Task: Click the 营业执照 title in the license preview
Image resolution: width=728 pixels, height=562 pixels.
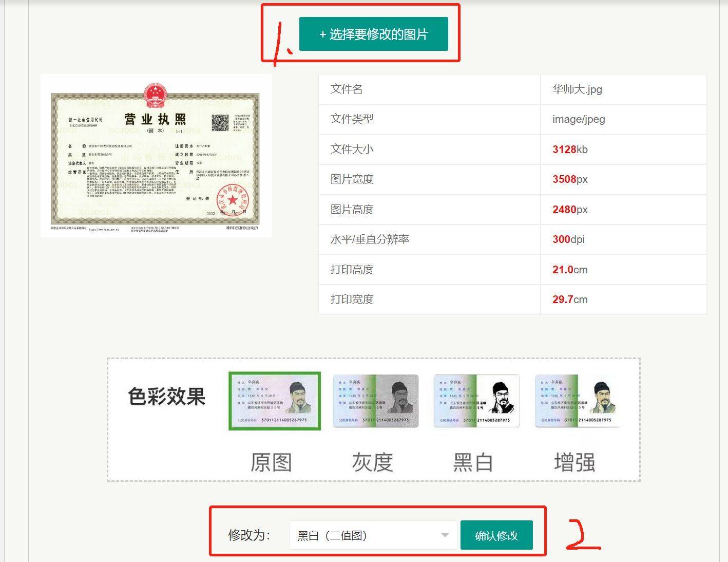Action: coord(155,119)
